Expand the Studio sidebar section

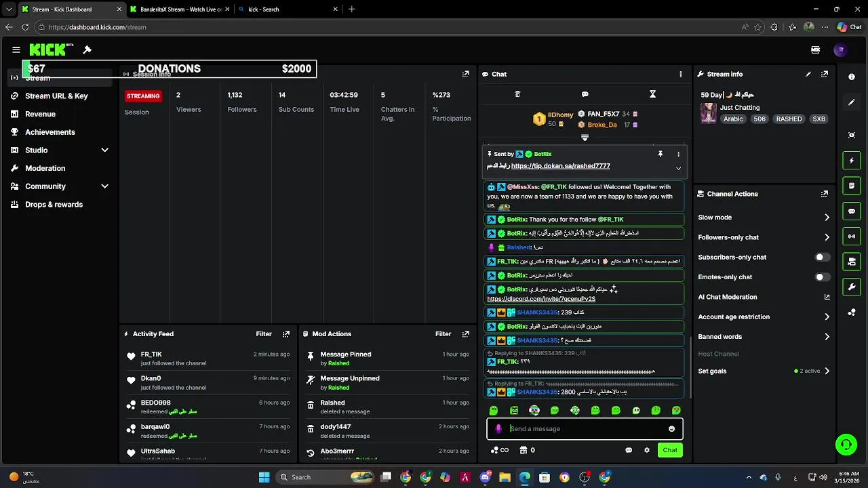coord(104,150)
